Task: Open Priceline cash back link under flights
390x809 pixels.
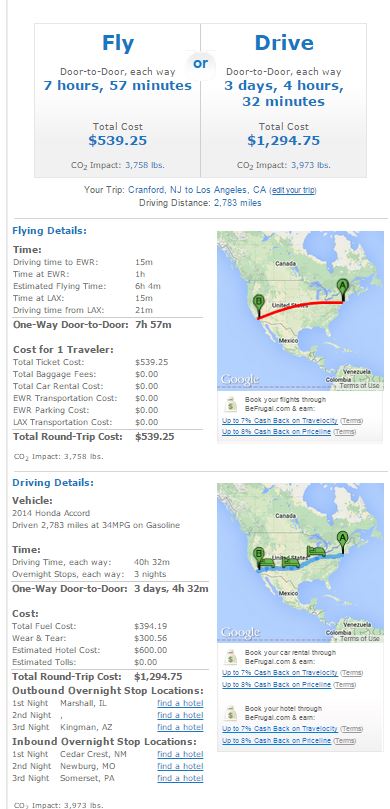Action: click(x=276, y=432)
